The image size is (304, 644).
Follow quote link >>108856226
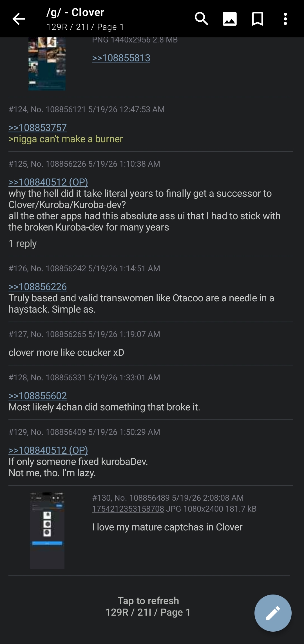point(37,287)
